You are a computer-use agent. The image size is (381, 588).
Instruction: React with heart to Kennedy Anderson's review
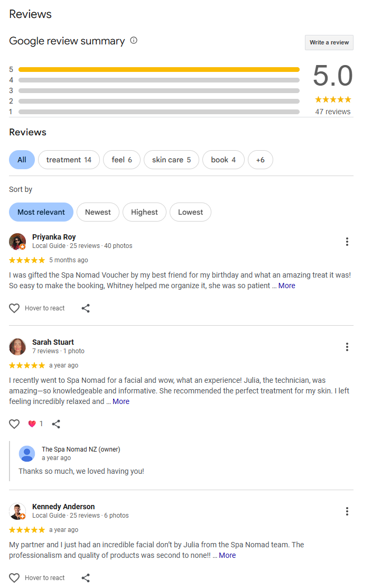point(14,578)
